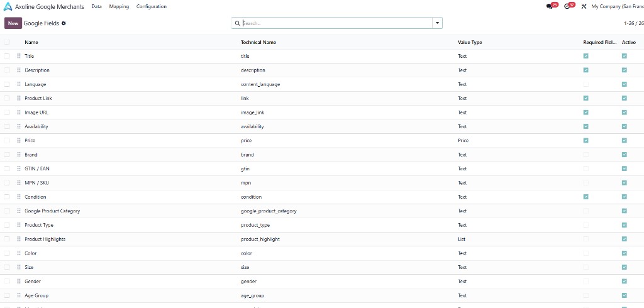Open the Product Highlights record
644x308 pixels.
pos(45,239)
